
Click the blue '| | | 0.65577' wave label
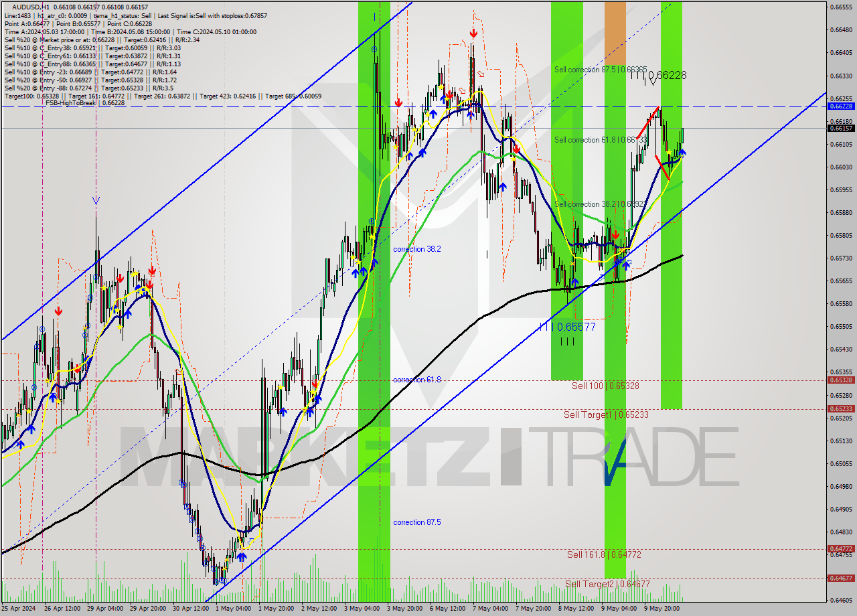[x=568, y=327]
